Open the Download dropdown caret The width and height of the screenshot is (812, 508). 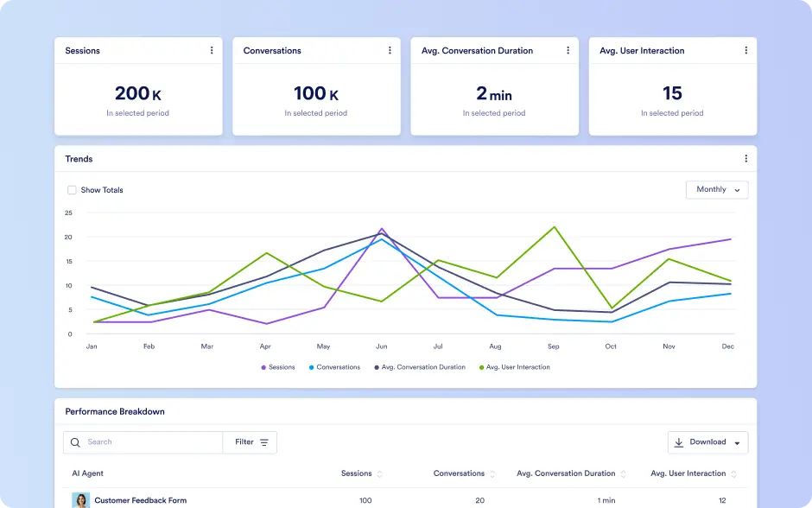(x=737, y=442)
